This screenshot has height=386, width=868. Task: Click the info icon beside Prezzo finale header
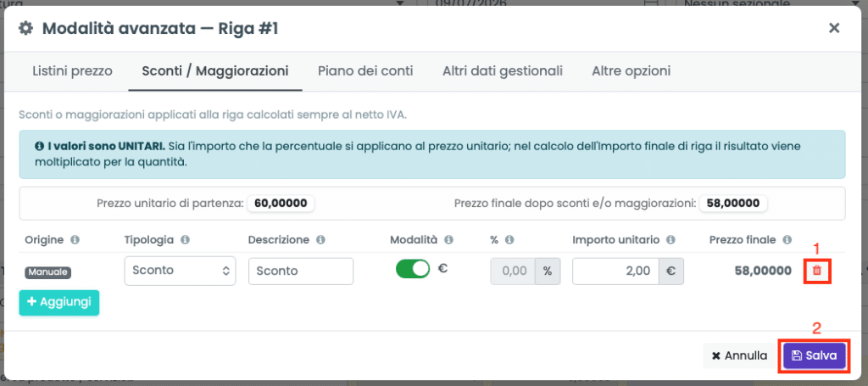787,240
